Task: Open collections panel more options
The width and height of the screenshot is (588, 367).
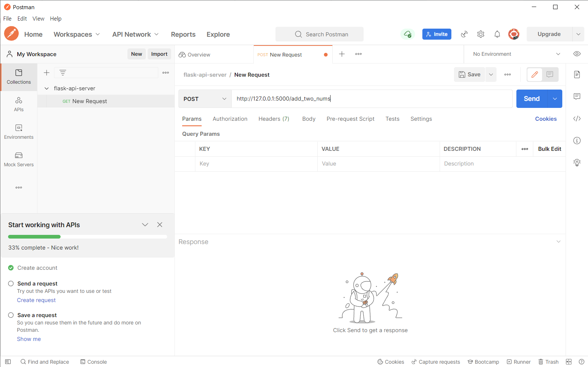Action: coord(166,73)
